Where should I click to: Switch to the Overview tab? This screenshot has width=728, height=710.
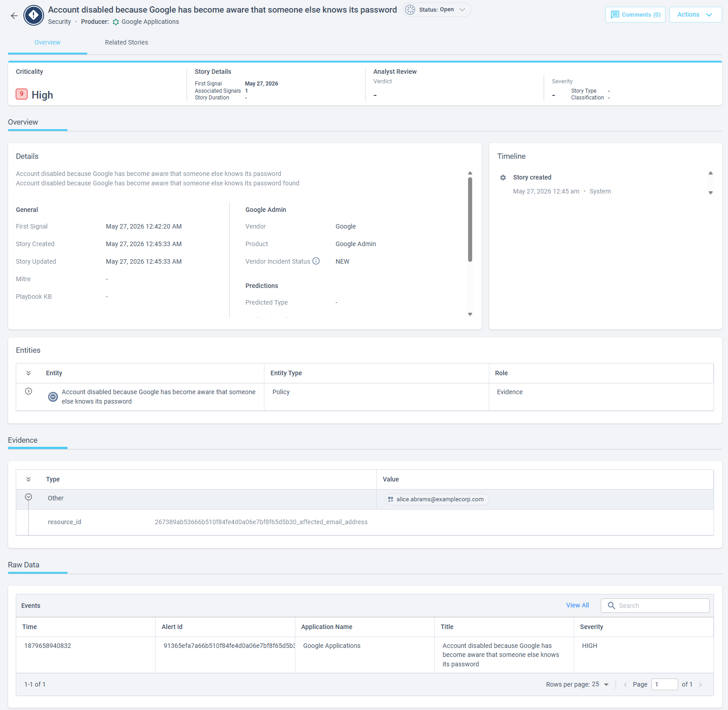pos(47,42)
